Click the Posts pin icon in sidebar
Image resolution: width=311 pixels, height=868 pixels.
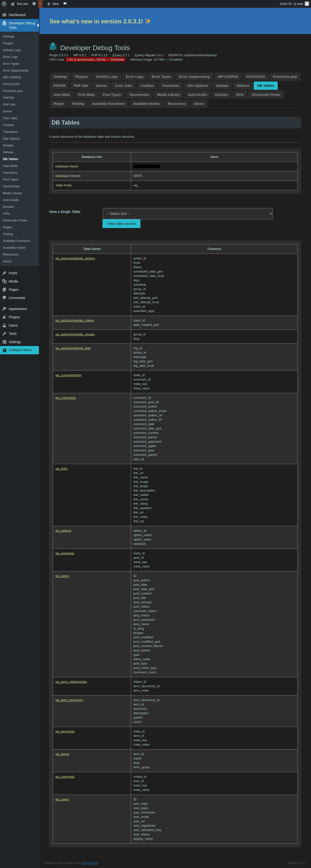coord(4,273)
